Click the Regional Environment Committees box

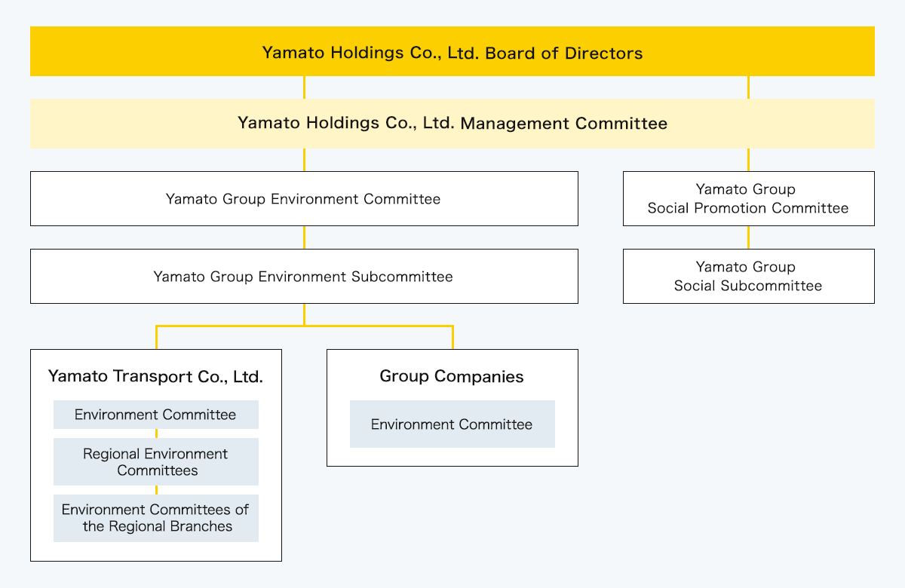tap(156, 462)
